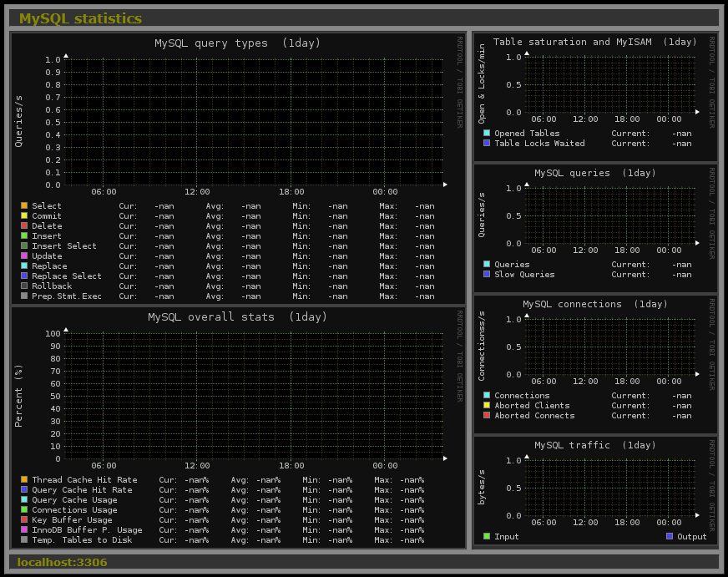728x577 pixels.
Task: Click the Connectionss/s axis label
Action: [482, 346]
